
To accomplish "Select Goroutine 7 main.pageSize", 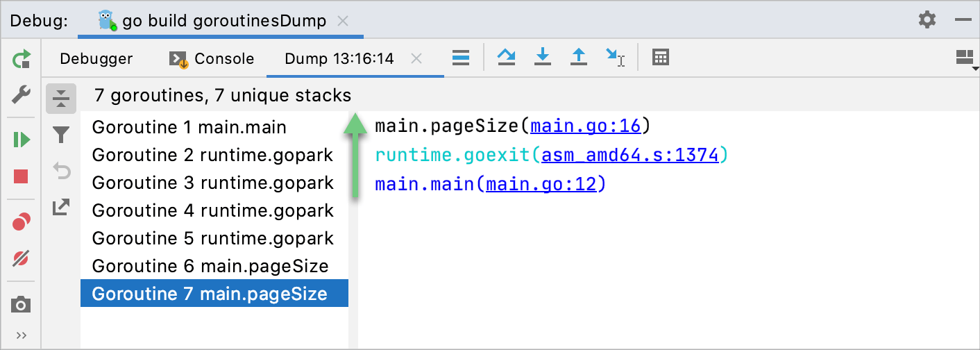I will 214,294.
